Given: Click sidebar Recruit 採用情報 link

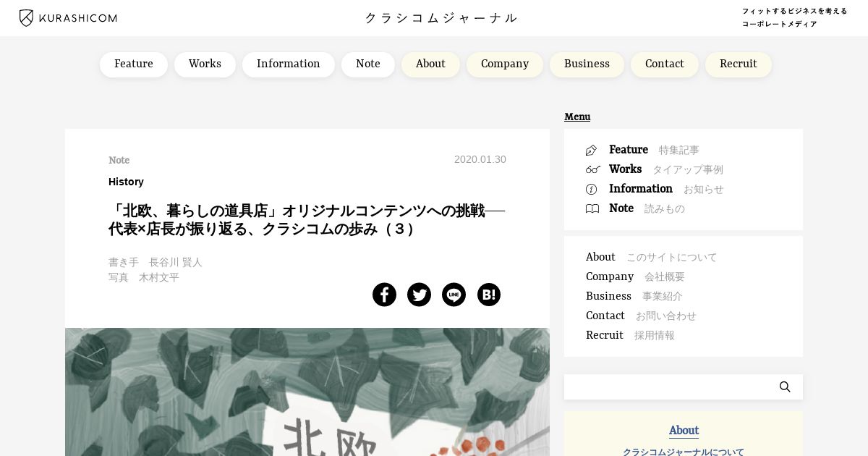Looking at the screenshot, I should (x=630, y=335).
